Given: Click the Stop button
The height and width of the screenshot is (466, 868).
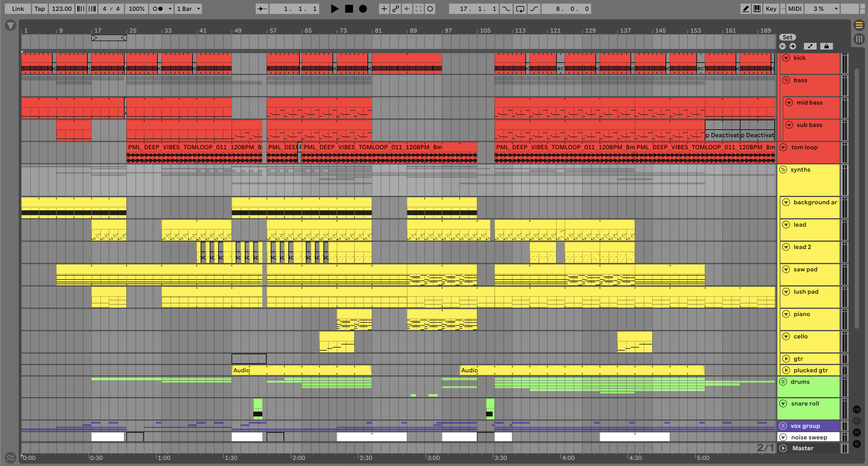Looking at the screenshot, I should 349,9.
